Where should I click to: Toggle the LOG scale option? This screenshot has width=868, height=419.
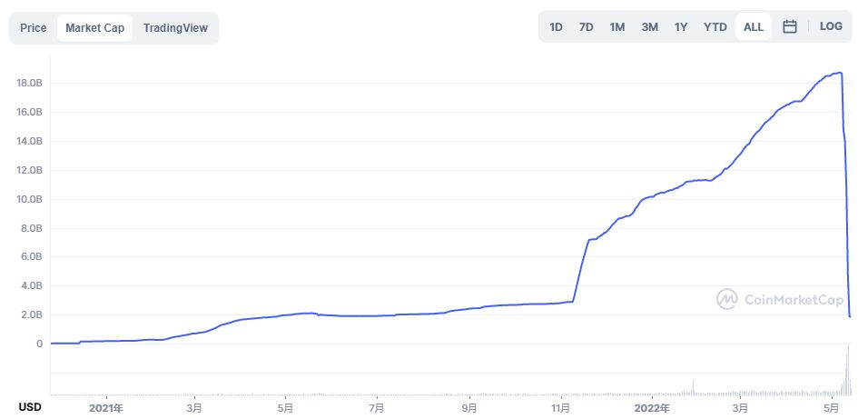831,26
